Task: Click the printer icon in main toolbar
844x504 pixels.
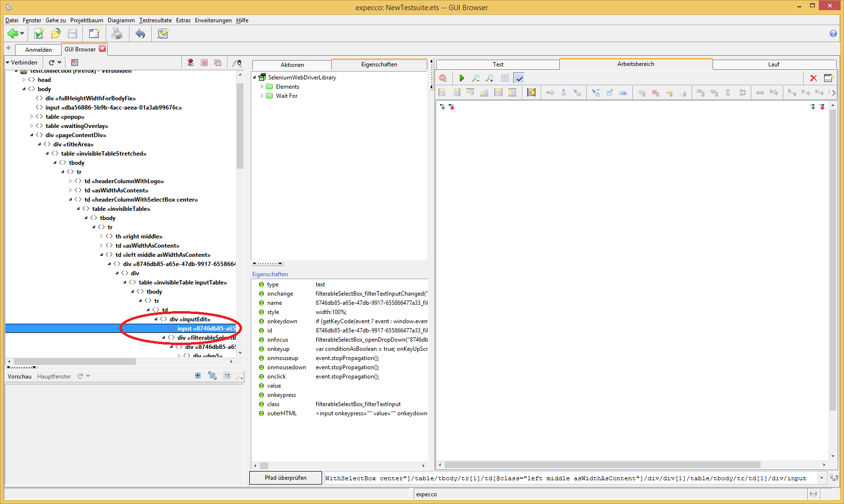Action: 117,34
